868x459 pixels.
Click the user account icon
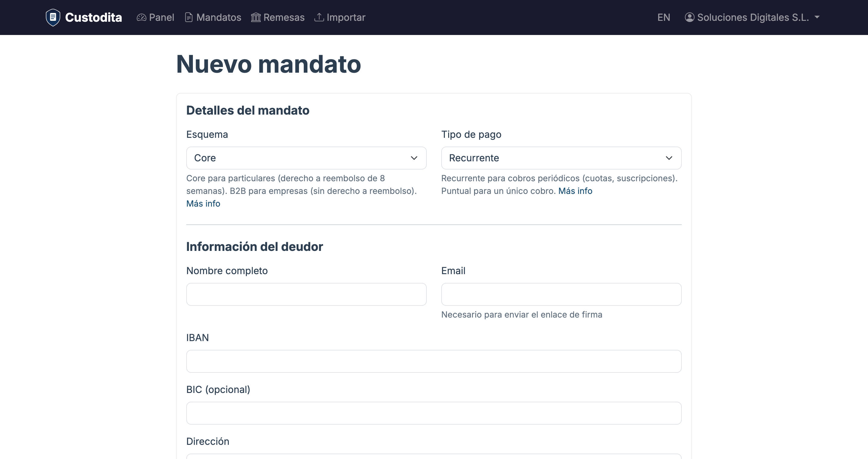pos(690,17)
